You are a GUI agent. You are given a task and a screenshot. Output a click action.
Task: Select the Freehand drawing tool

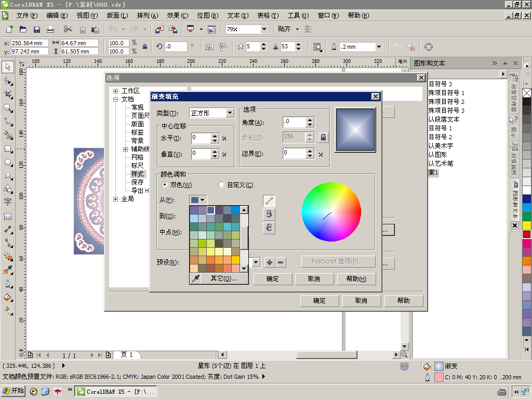8,122
